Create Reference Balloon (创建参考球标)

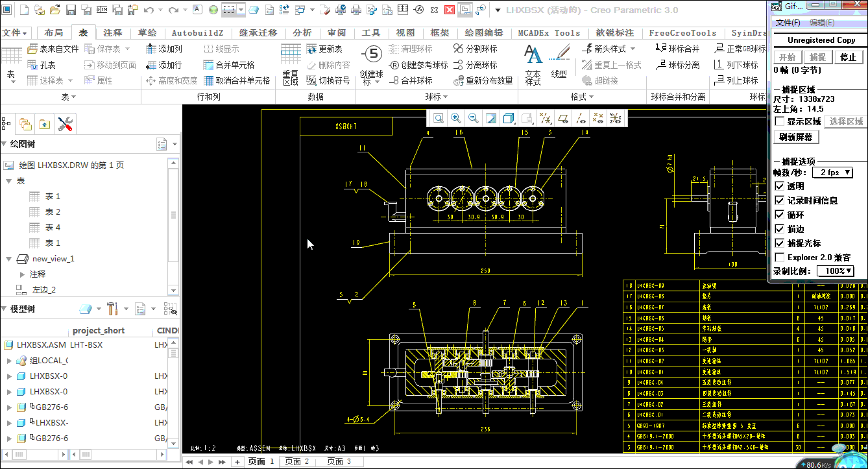(x=418, y=65)
